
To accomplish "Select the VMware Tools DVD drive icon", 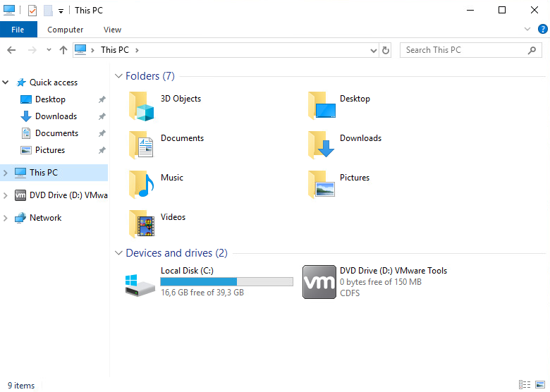I will 319,282.
